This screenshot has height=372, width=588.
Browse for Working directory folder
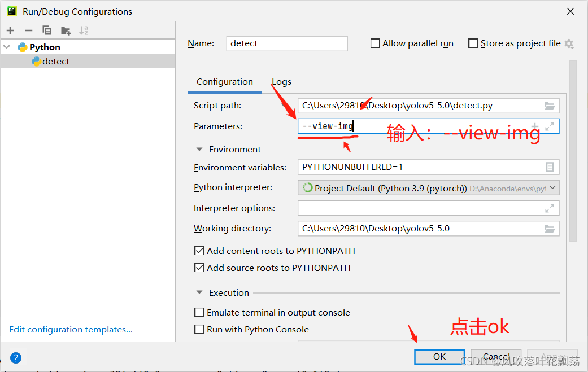coord(550,229)
